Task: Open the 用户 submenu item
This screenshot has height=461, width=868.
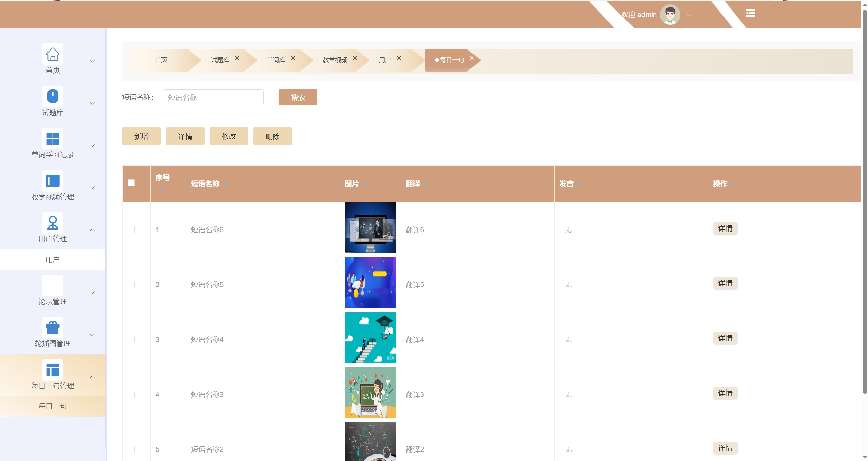Action: (x=53, y=260)
